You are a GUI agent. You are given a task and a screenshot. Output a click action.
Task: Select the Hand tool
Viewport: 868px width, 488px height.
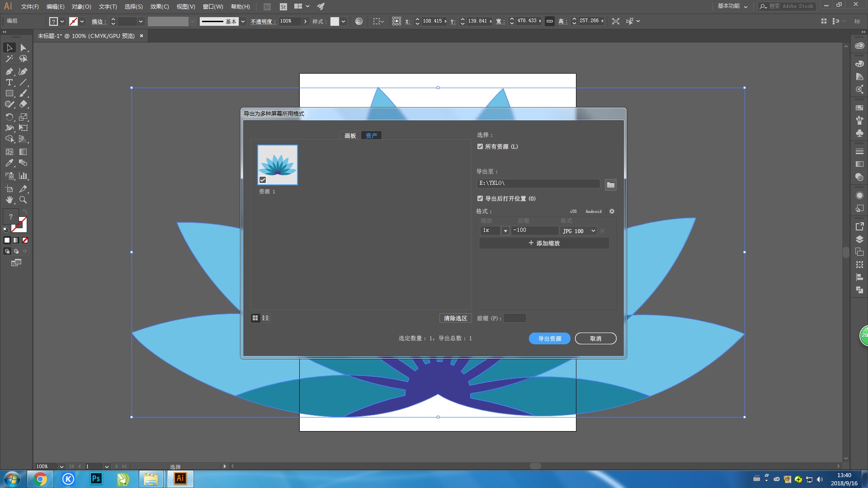[9, 200]
